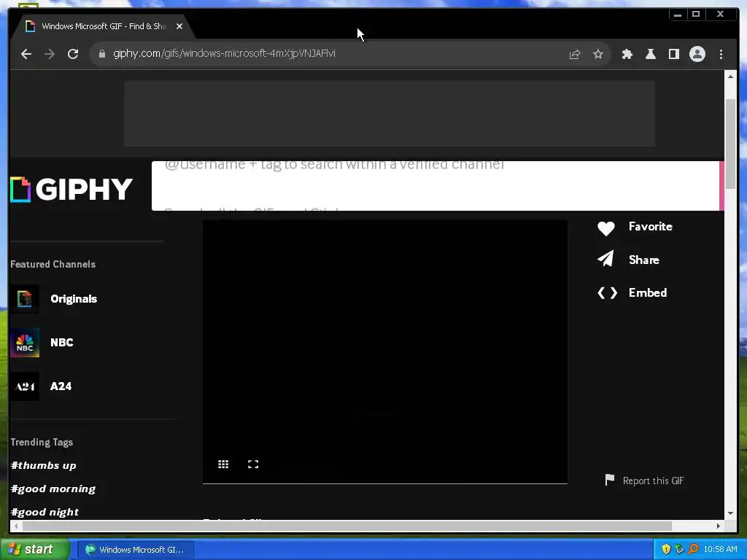Screen dimensions: 747x560
Task: Click the horizontal scrollbar right arrow
Action: (719, 526)
